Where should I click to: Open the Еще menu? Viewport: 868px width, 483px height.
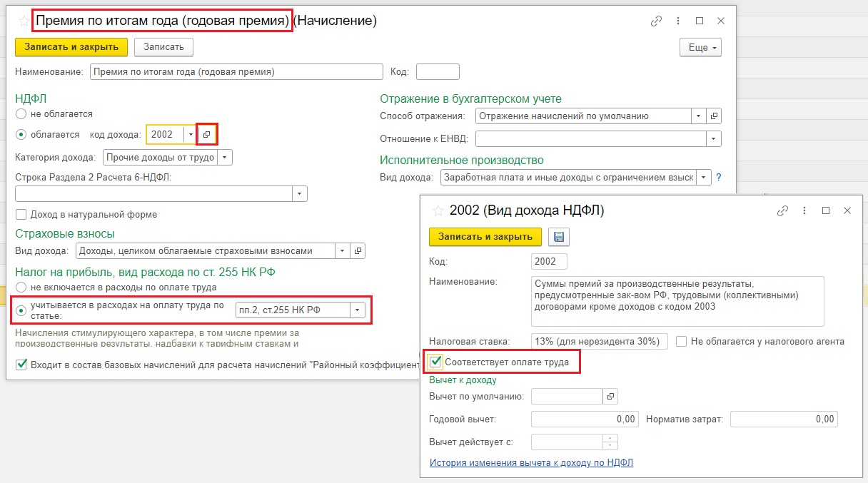[x=701, y=47]
